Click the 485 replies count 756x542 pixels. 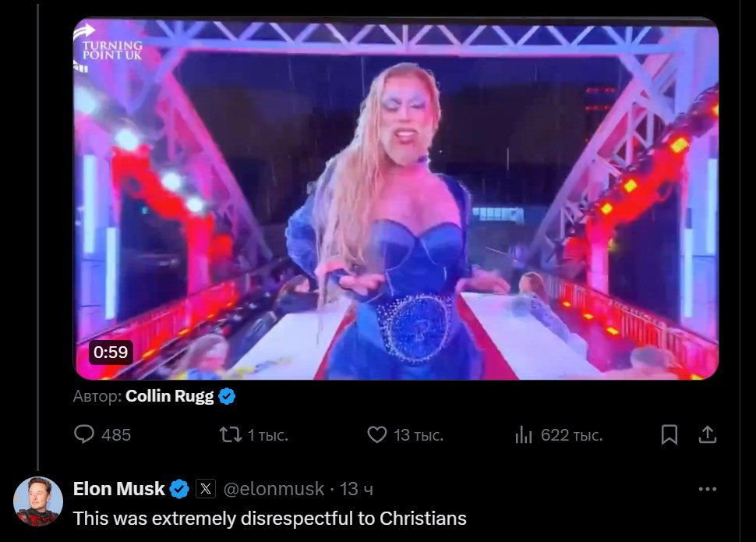(x=116, y=435)
